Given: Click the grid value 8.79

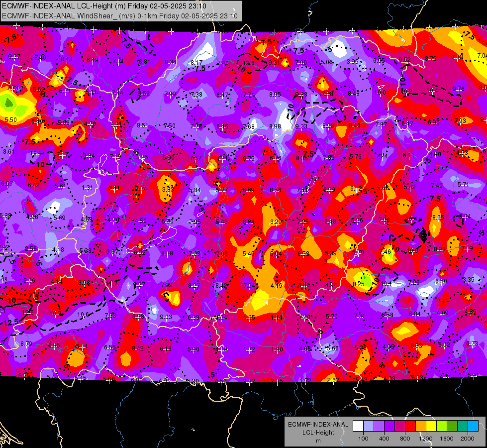Looking at the screenshot, I should tap(26, 344).
